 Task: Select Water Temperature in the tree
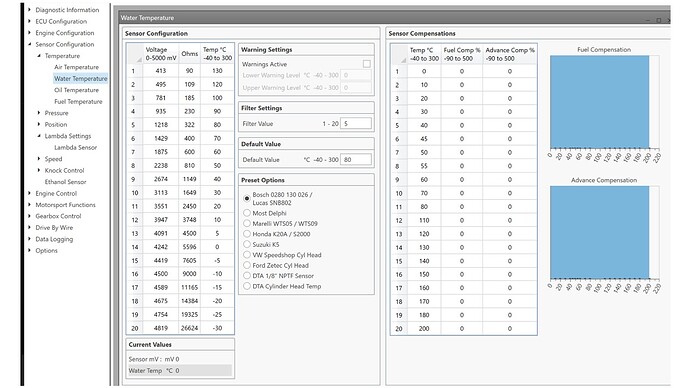[81, 78]
